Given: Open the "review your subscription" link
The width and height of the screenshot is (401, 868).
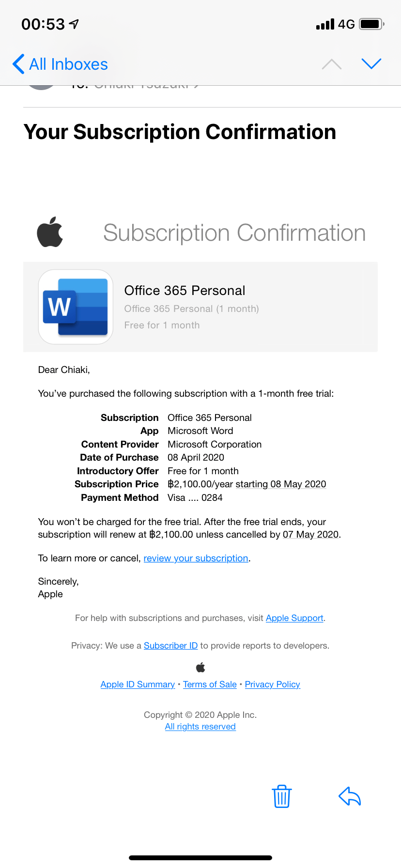Looking at the screenshot, I should 196,558.
